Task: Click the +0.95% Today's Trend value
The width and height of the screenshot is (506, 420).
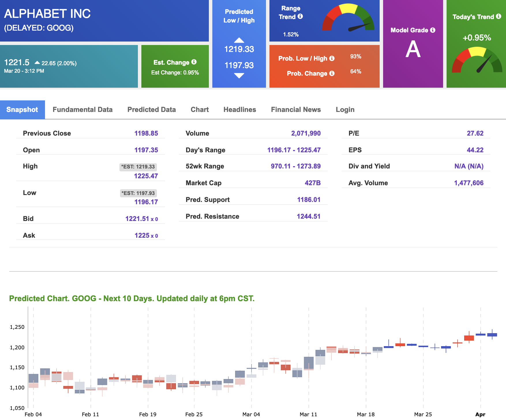Action: [477, 38]
